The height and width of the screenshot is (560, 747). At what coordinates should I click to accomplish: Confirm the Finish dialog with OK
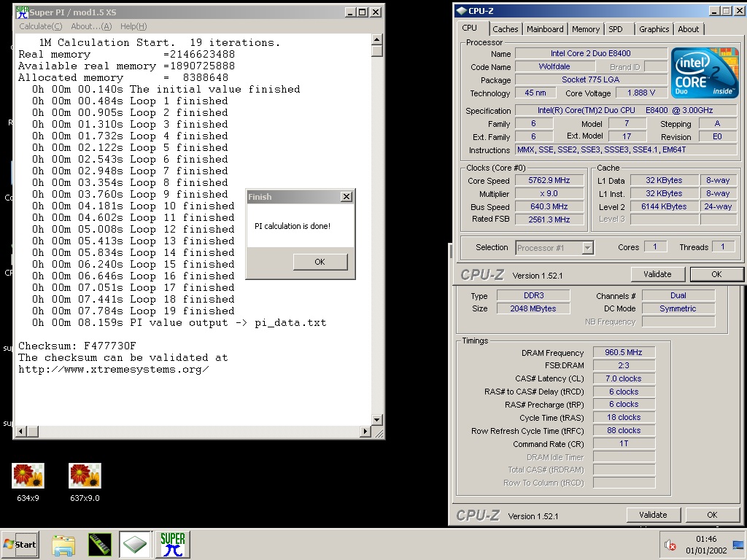(320, 262)
